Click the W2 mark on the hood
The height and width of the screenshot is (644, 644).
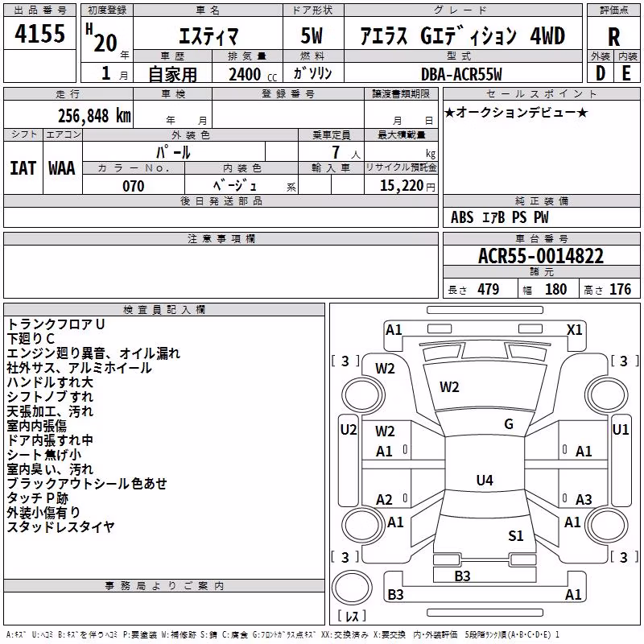click(x=449, y=387)
